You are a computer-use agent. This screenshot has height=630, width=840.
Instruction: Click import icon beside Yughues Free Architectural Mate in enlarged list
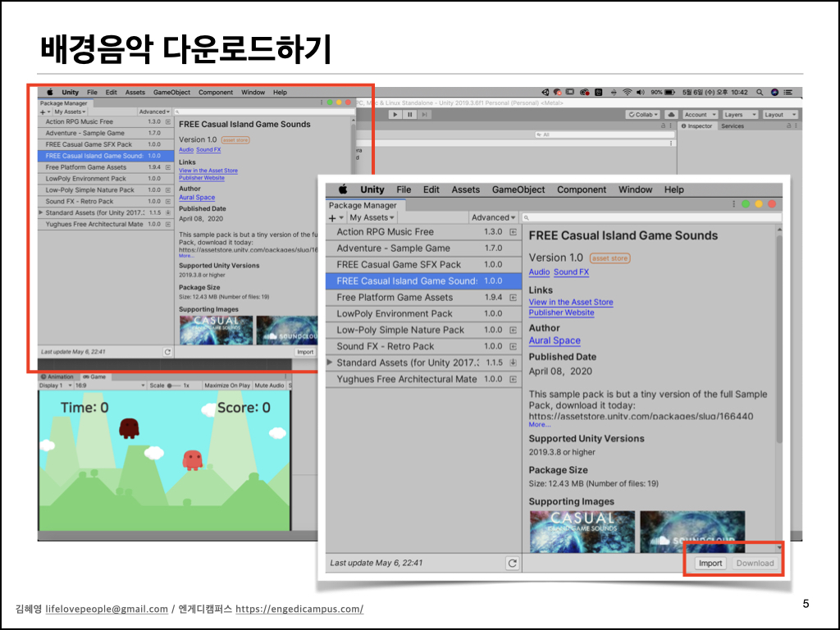click(x=514, y=379)
